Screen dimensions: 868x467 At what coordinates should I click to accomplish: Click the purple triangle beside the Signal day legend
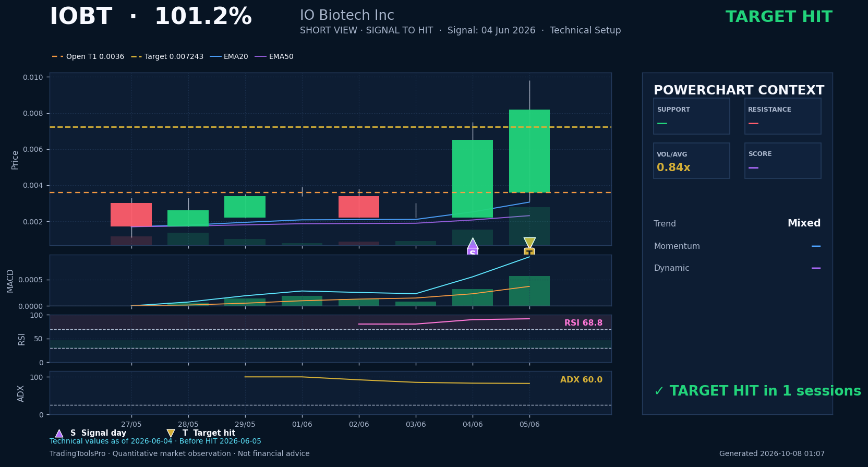59,433
